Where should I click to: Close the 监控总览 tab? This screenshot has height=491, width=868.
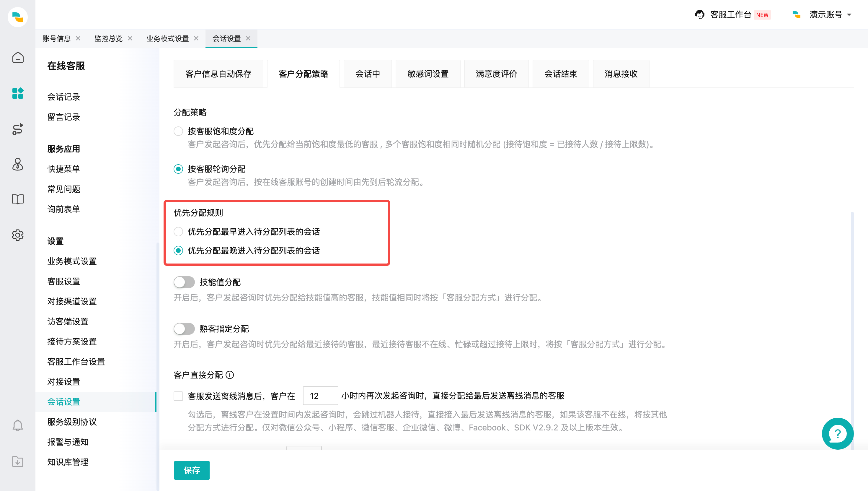pos(130,38)
